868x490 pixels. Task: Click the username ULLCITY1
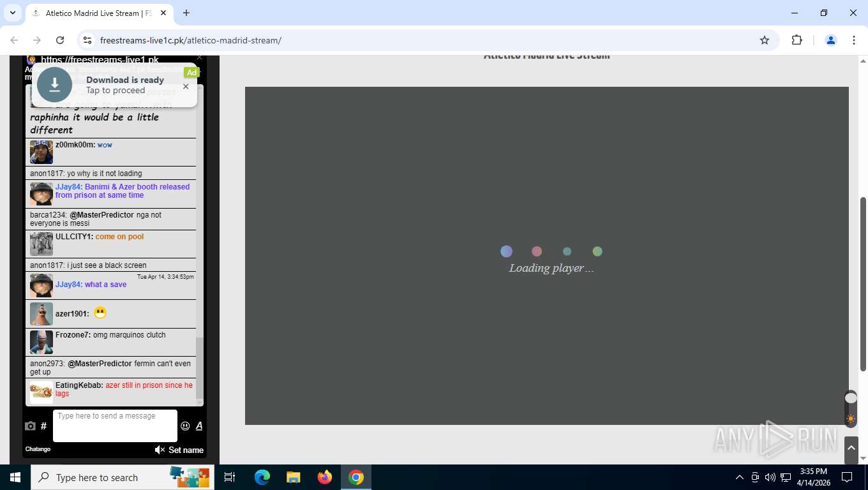pos(74,237)
